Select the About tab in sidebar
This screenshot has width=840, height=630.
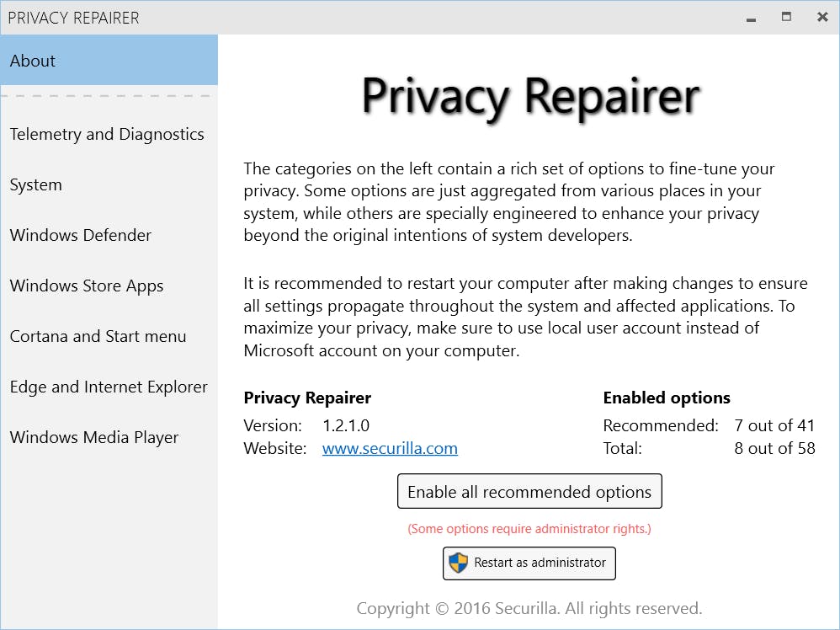pos(109,61)
